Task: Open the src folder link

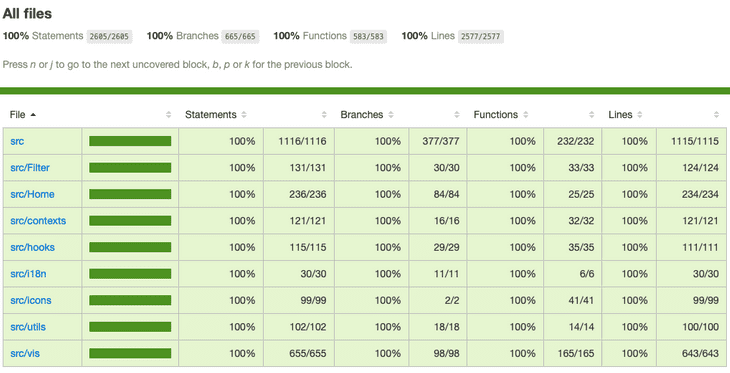Action: tap(17, 142)
